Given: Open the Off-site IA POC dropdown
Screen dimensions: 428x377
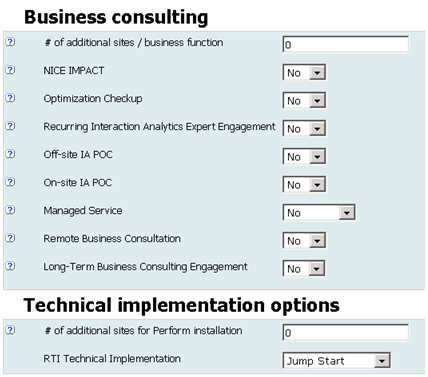Looking at the screenshot, I should point(304,156).
